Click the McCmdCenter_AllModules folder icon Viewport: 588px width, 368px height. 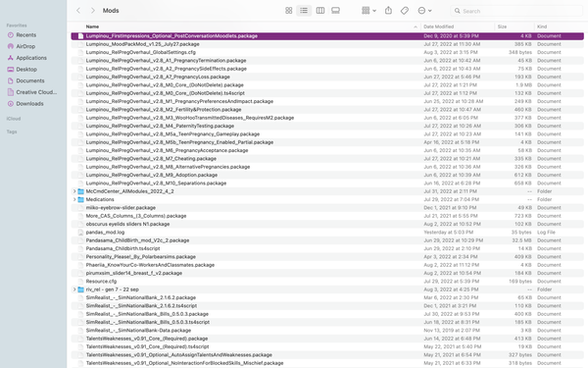pyautogui.click(x=80, y=191)
